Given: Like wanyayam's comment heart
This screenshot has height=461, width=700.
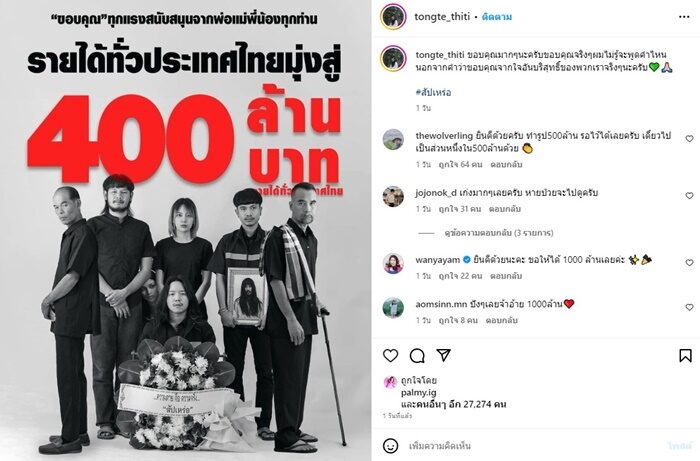Looking at the screenshot, I should click(690, 262).
